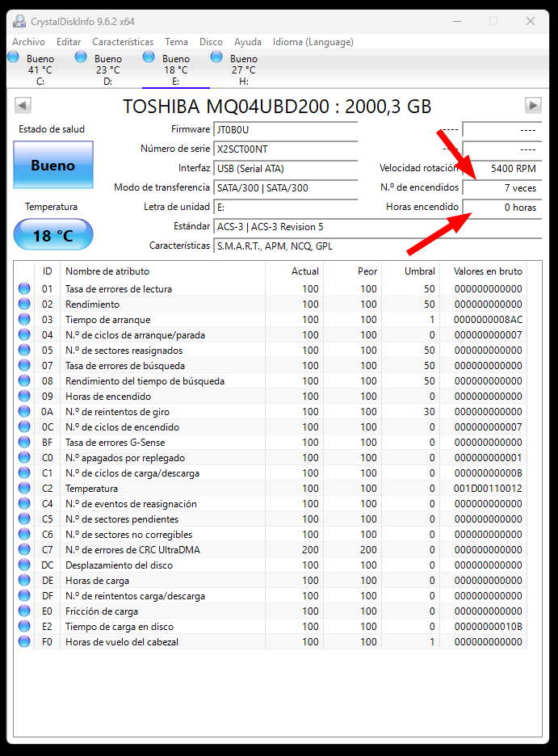
Task: Click status orb for Temperatura attribute row
Action: pos(24,489)
